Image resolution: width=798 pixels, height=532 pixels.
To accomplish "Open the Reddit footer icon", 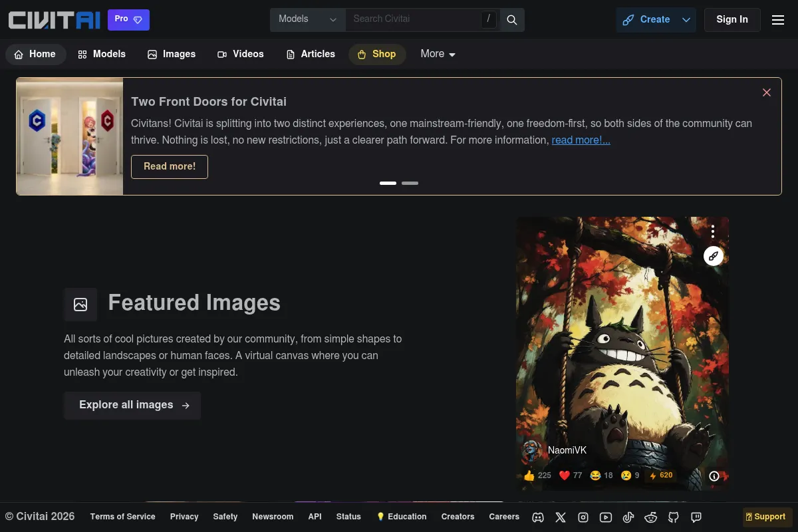I will click(x=651, y=517).
